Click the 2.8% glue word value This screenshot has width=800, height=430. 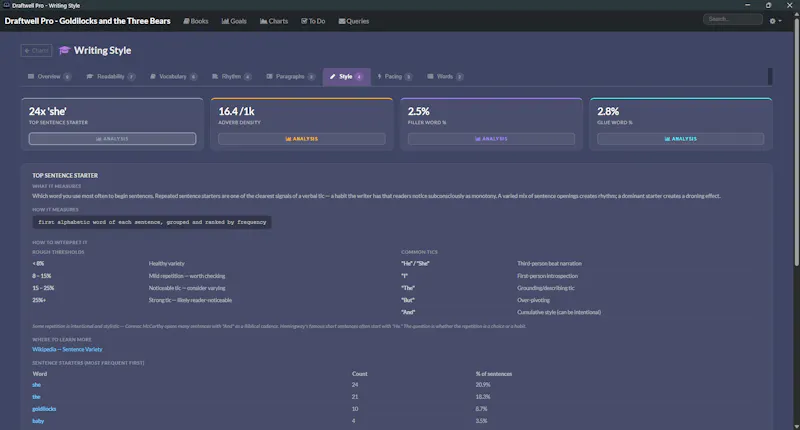coord(608,111)
